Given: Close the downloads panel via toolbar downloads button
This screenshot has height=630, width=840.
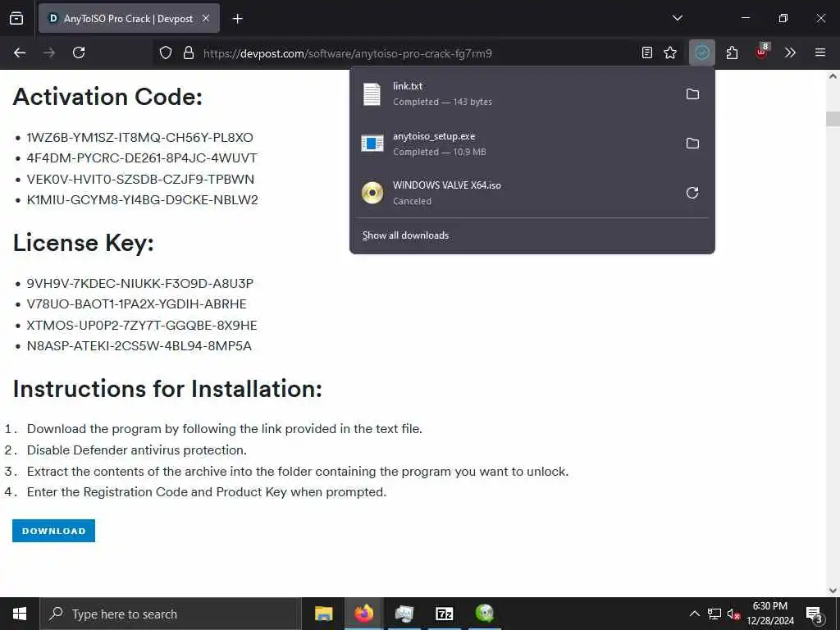Looking at the screenshot, I should tap(702, 52).
